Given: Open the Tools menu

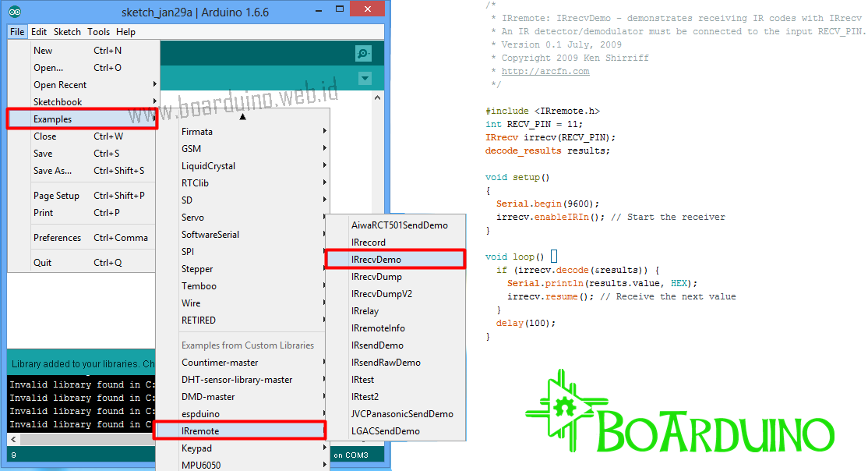Looking at the screenshot, I should [98, 32].
